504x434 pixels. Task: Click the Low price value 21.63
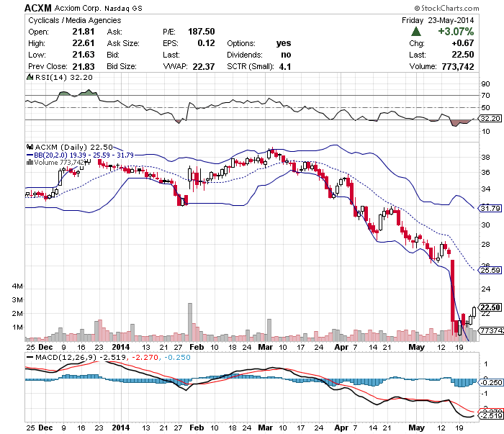pyautogui.click(x=84, y=55)
